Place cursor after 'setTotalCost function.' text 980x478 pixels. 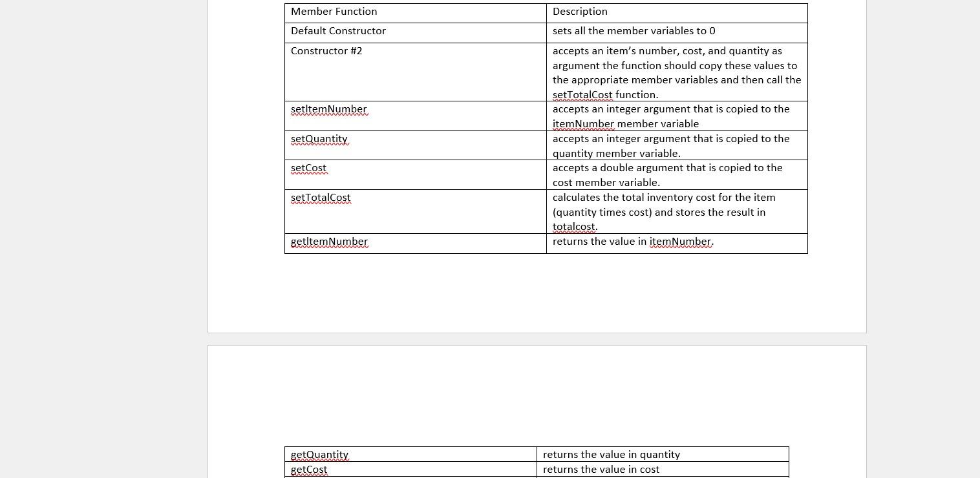coord(659,94)
